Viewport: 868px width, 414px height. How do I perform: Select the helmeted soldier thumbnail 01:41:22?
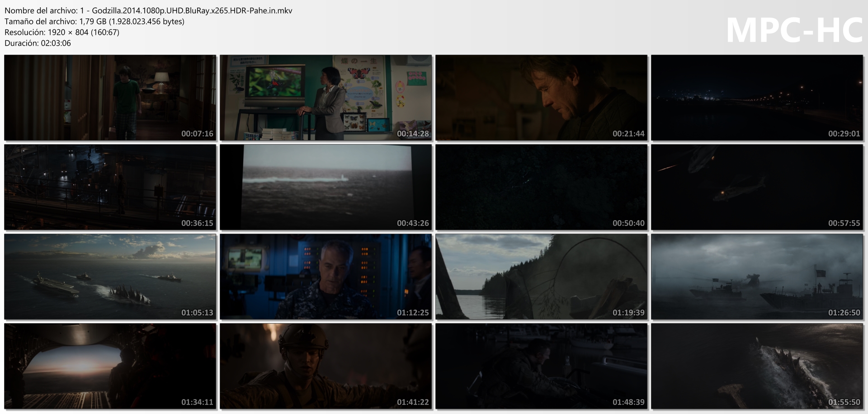click(x=326, y=366)
